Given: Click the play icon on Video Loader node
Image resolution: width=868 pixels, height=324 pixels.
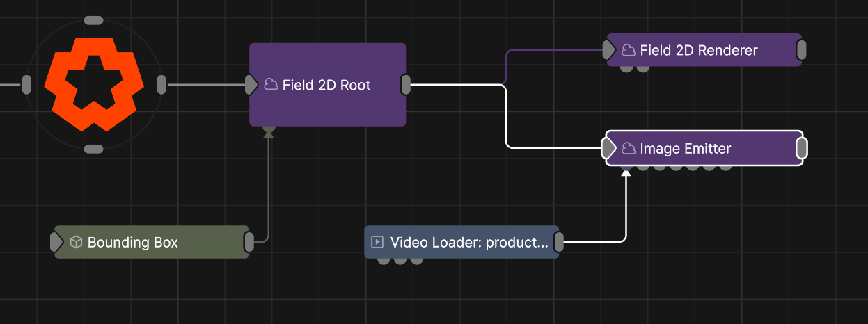Looking at the screenshot, I should pyautogui.click(x=377, y=242).
